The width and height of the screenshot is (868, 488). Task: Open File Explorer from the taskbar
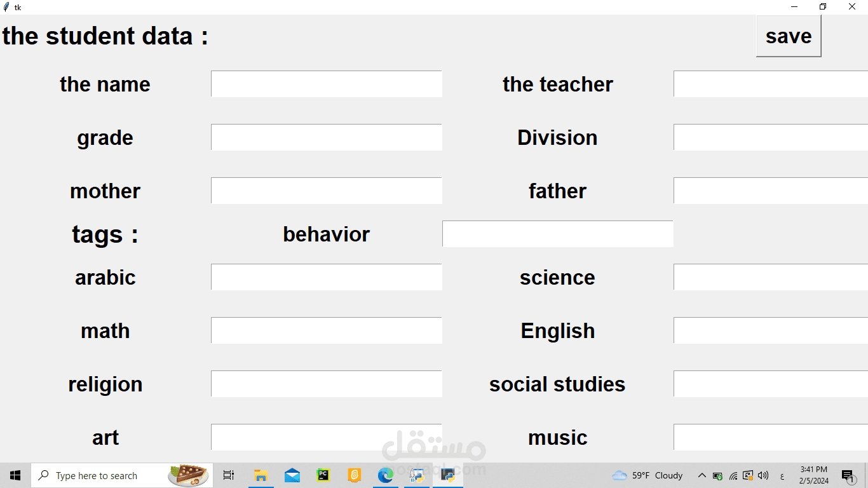(261, 475)
